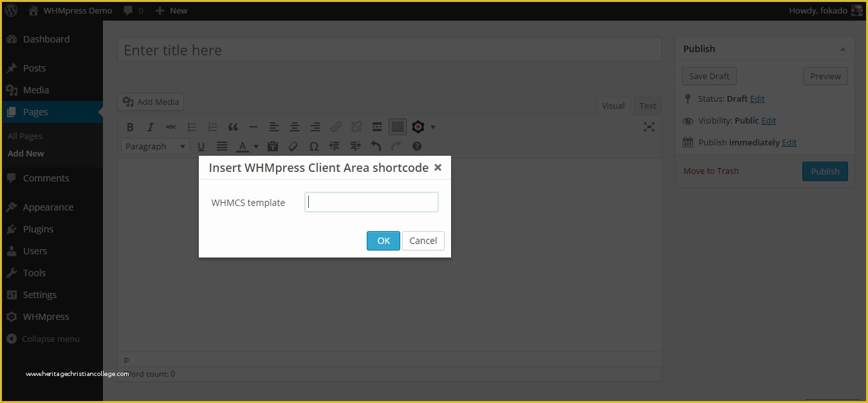Edit the draft Status link
Screen dimensions: 868x403
tap(757, 98)
